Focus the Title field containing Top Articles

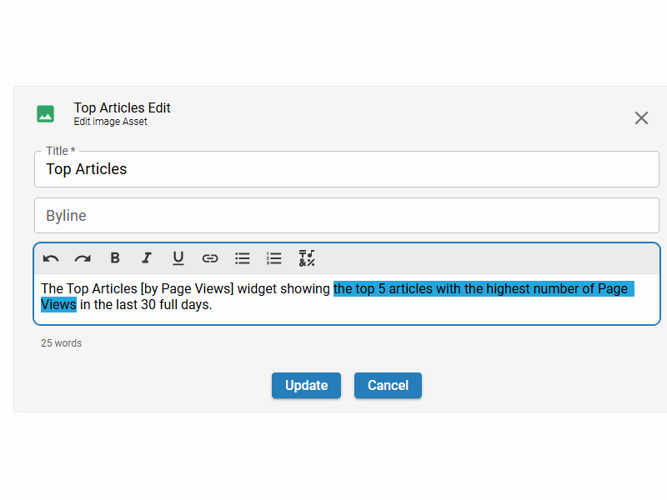[x=346, y=169]
